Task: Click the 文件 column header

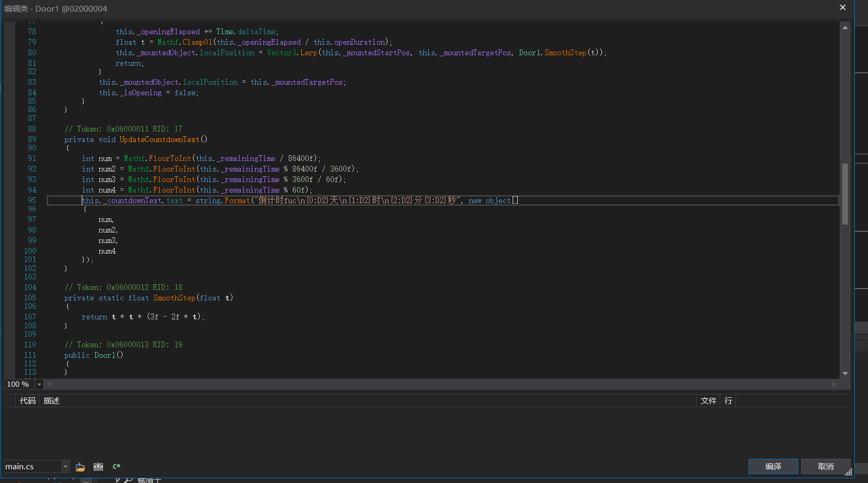Action: [709, 401]
